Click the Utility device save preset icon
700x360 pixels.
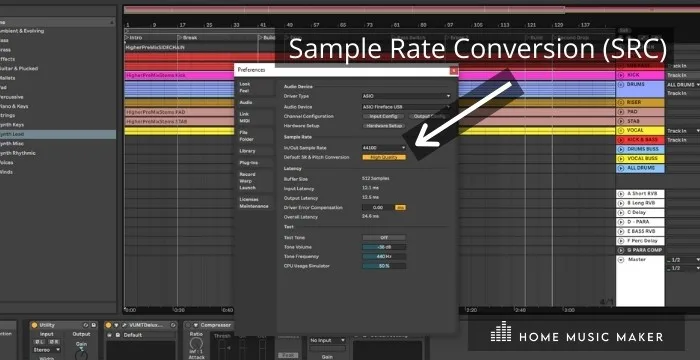click(94, 325)
